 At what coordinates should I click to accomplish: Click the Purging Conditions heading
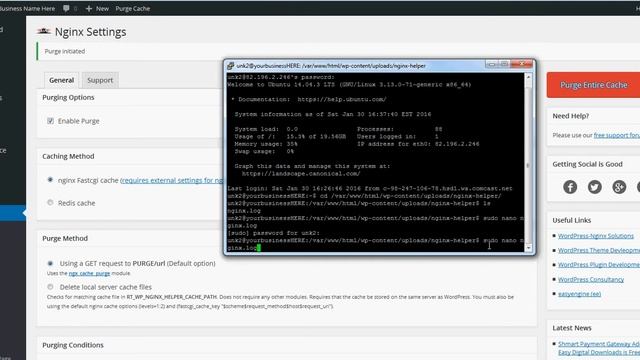pos(73,345)
